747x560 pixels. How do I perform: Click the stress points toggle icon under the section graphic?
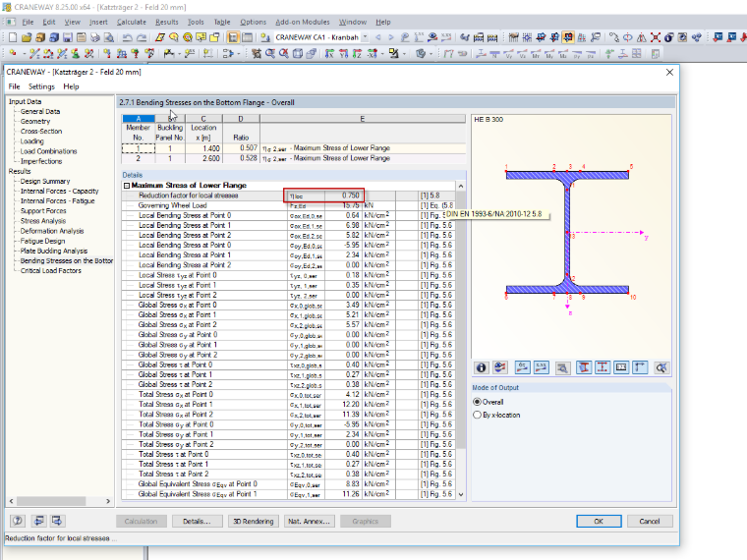tap(523, 367)
